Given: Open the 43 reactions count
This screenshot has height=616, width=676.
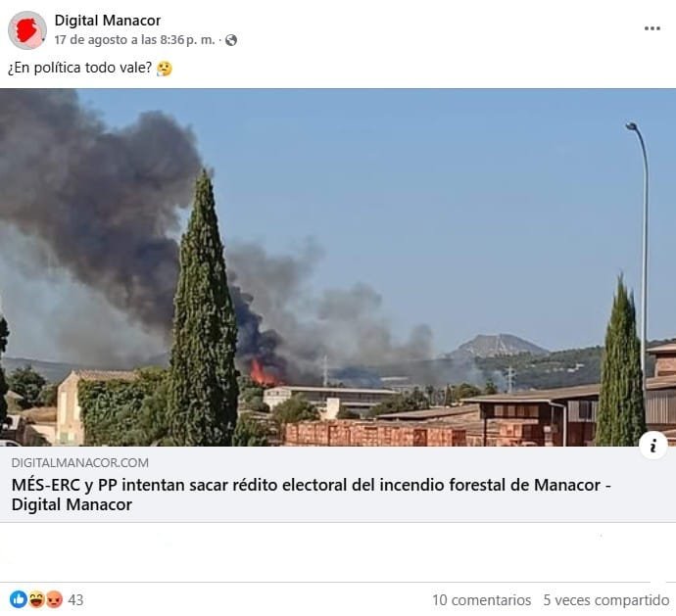Looking at the screenshot, I should 75,599.
